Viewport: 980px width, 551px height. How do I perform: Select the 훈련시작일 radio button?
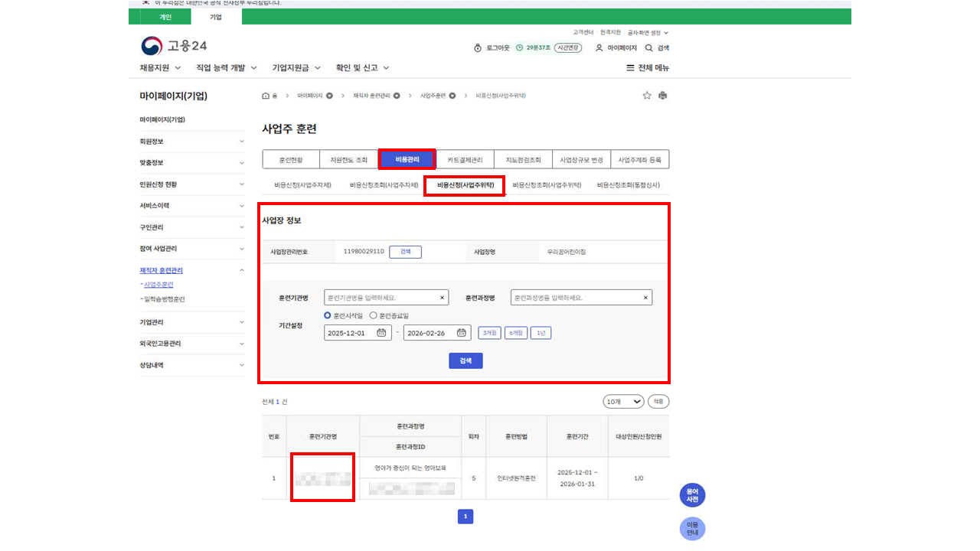[328, 315]
